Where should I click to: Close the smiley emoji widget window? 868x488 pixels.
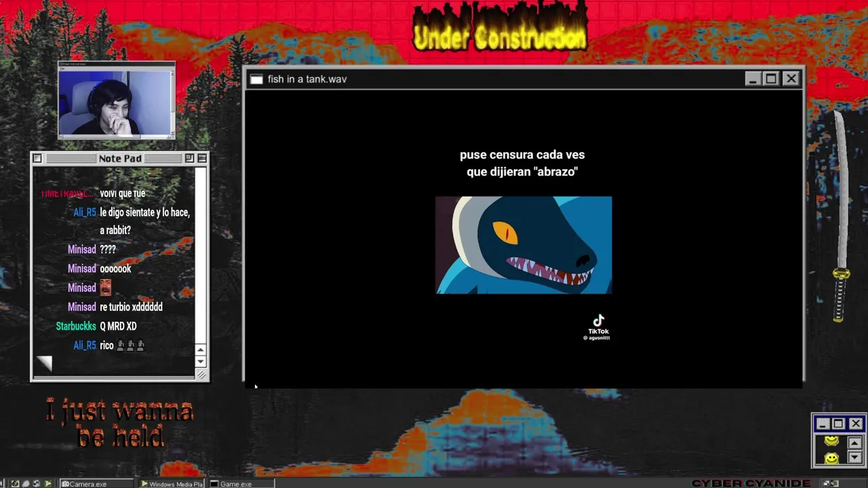coord(856,424)
